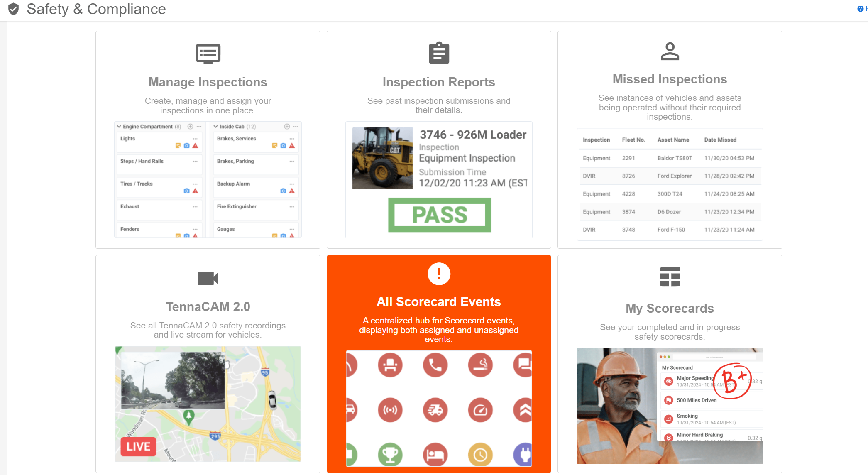This screenshot has width=868, height=475.
Task: Click the Missed Inspections person icon
Action: (x=670, y=51)
